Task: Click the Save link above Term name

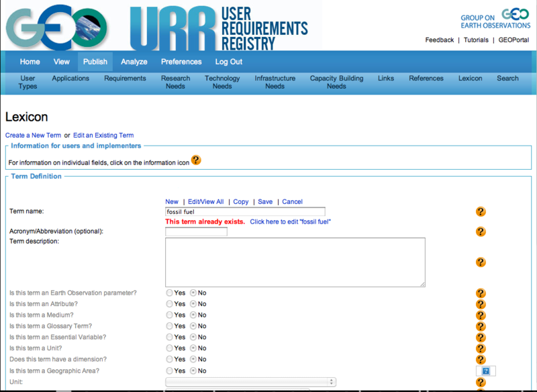Action: (265, 201)
